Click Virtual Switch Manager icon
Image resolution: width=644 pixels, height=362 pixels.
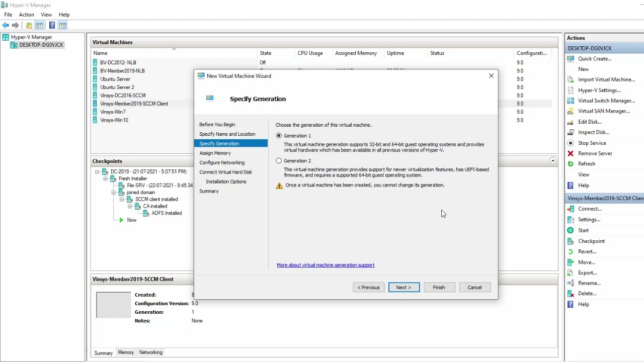[x=571, y=101]
